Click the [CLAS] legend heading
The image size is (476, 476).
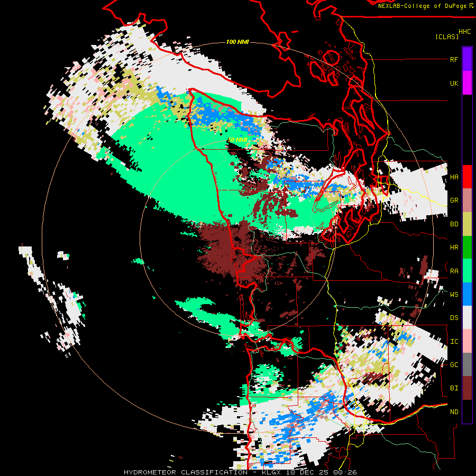point(447,36)
